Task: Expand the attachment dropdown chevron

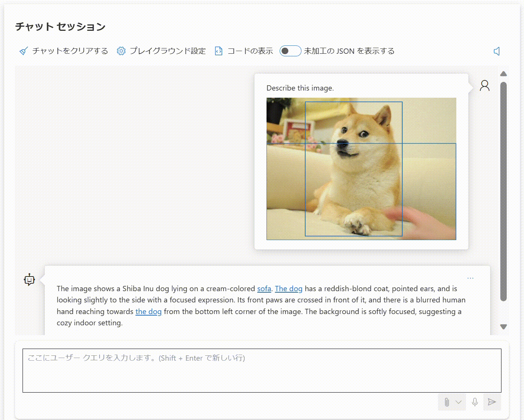Action: point(459,402)
